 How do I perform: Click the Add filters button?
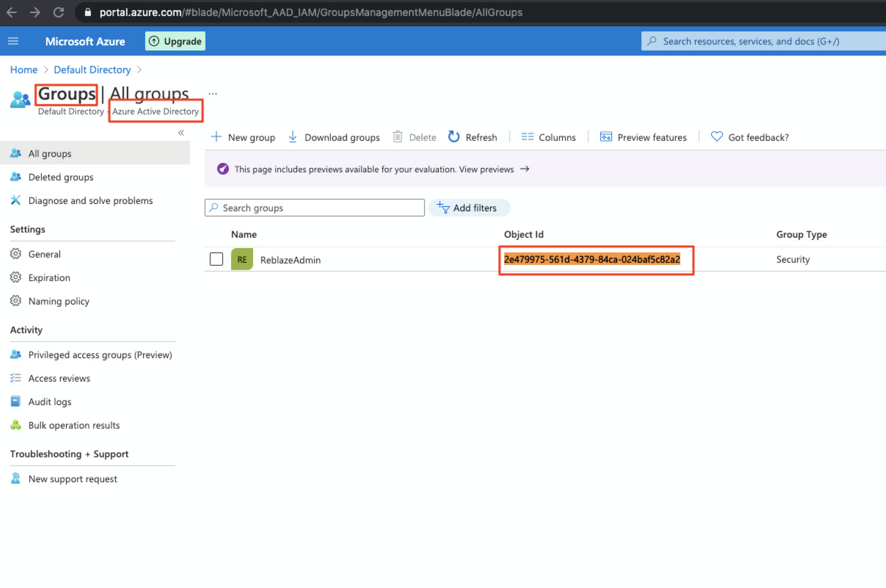[x=469, y=208]
